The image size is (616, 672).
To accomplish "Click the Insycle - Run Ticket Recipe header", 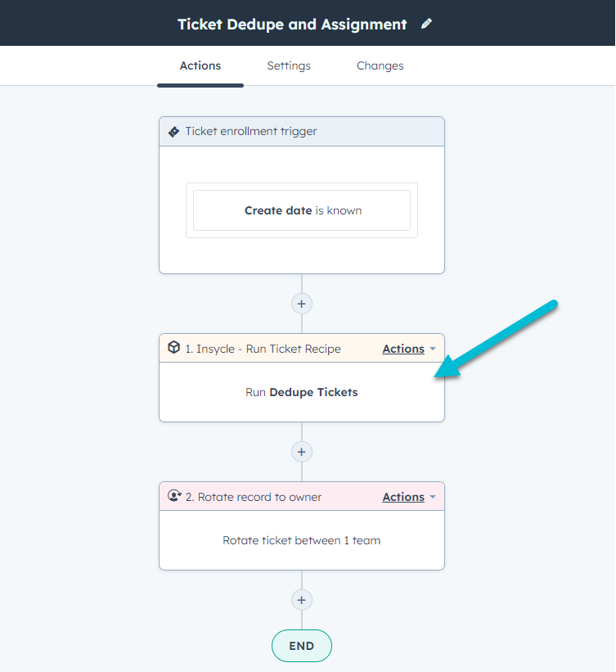I will pyautogui.click(x=262, y=348).
